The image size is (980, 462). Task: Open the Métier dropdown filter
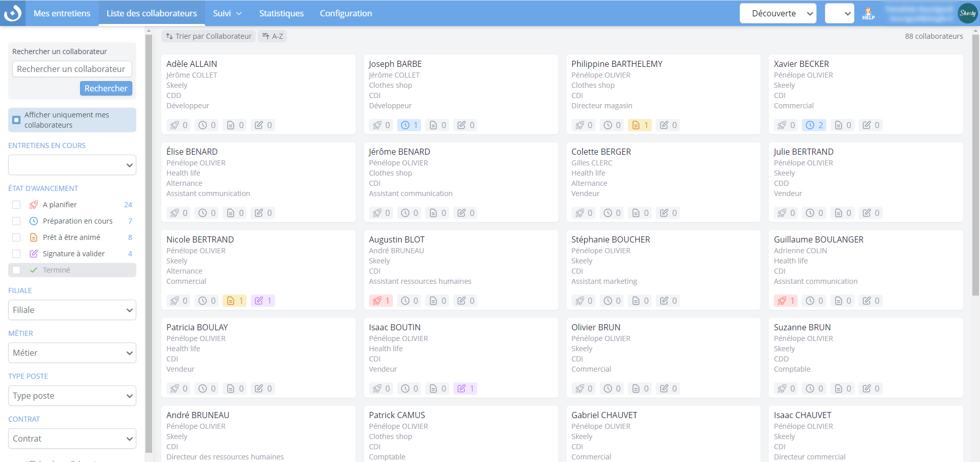(x=72, y=353)
